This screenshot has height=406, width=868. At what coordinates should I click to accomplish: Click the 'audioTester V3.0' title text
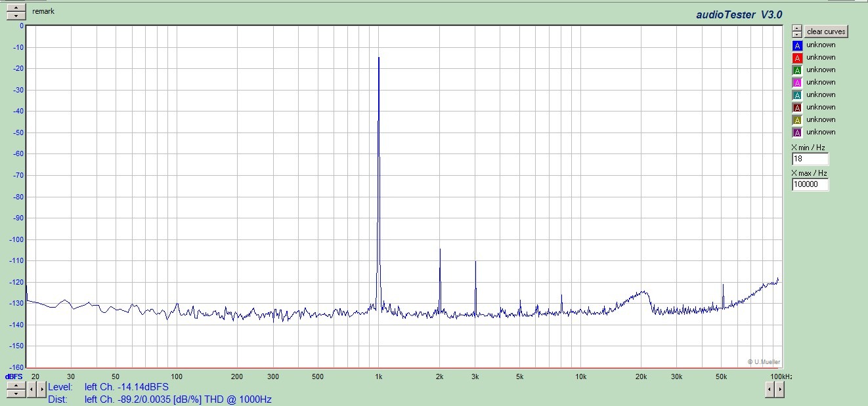pos(739,14)
